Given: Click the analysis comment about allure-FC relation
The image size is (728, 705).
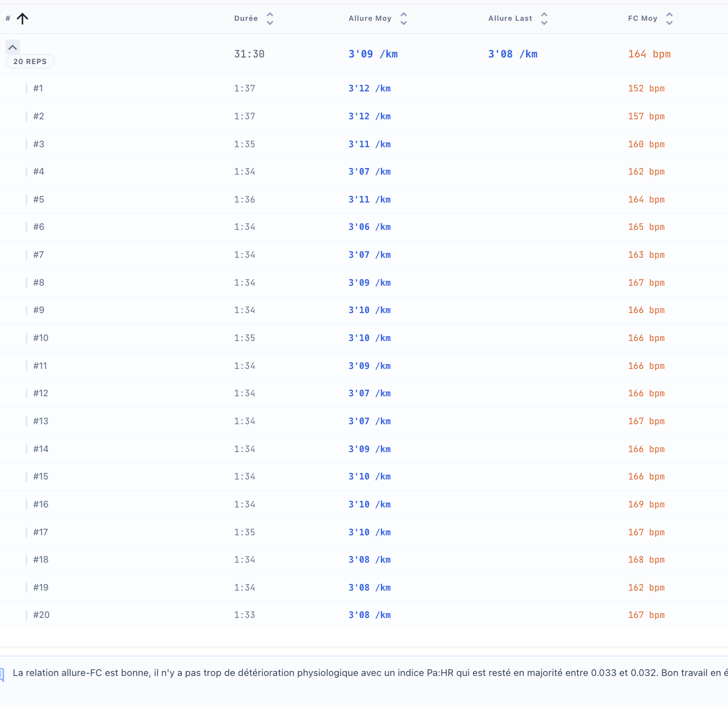Looking at the screenshot, I should pos(370,673).
